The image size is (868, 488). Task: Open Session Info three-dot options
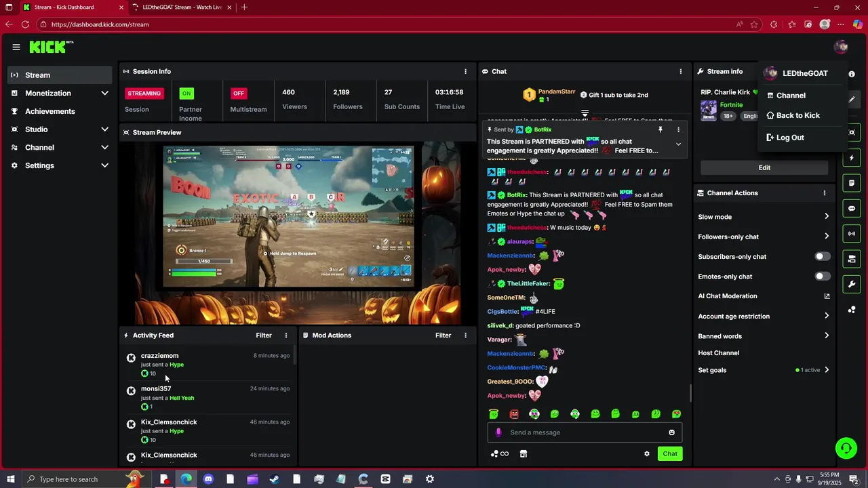point(465,71)
